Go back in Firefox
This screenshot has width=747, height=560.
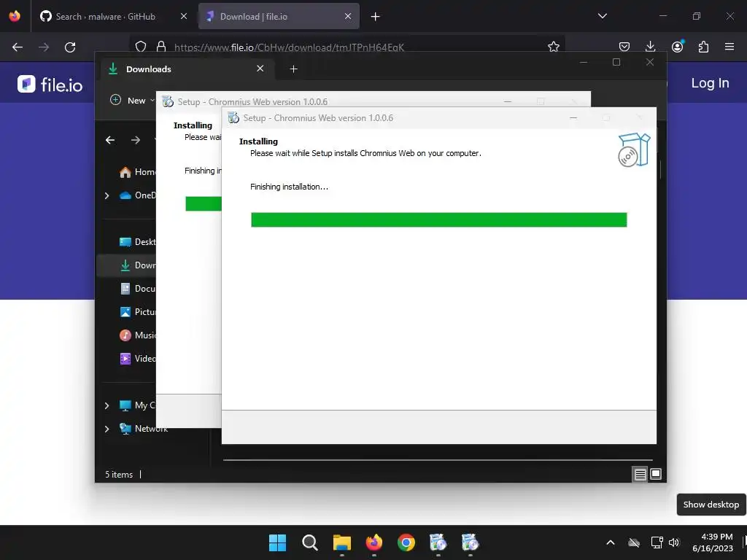18,47
